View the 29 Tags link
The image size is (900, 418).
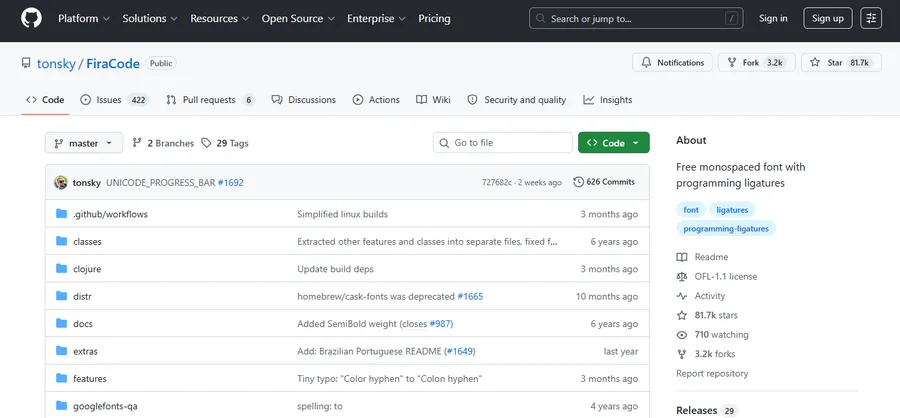(x=225, y=143)
